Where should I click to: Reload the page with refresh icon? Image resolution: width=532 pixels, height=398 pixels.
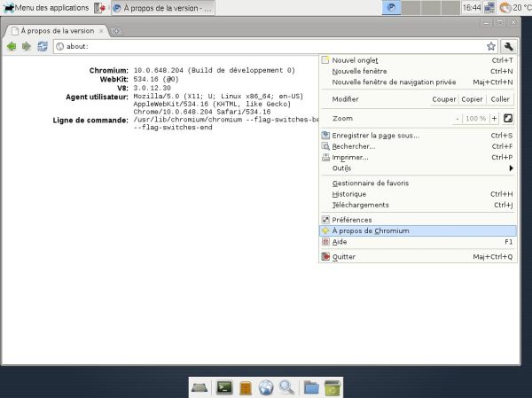point(43,46)
